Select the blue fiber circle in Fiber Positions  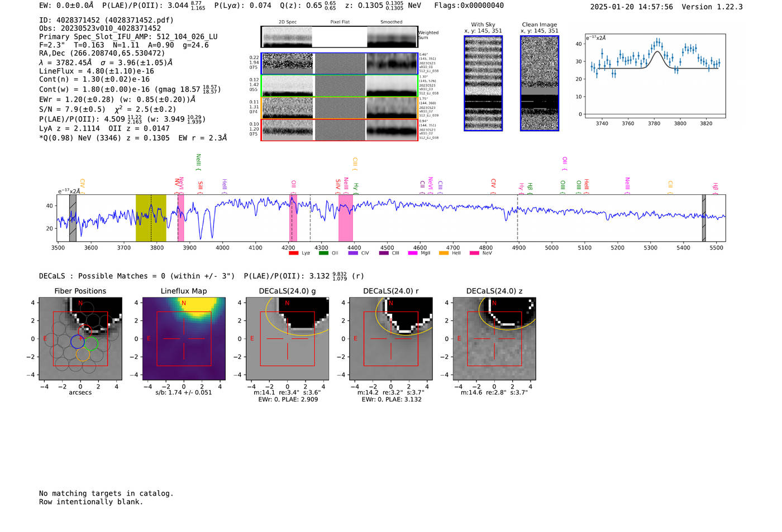(x=78, y=342)
